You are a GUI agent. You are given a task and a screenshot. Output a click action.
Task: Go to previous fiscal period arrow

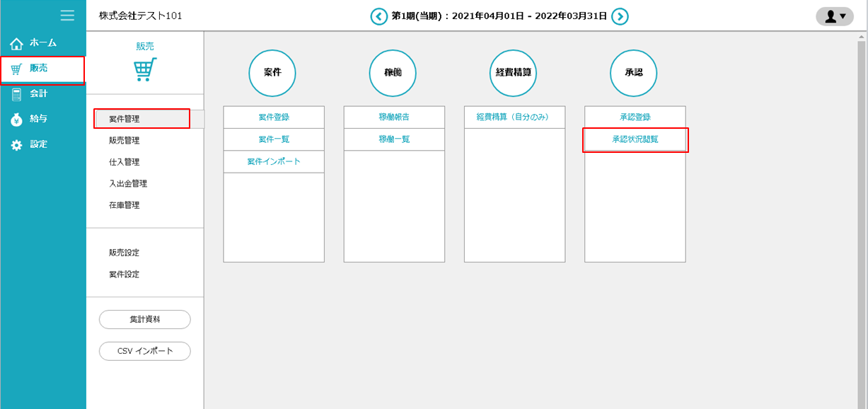pyautogui.click(x=379, y=16)
